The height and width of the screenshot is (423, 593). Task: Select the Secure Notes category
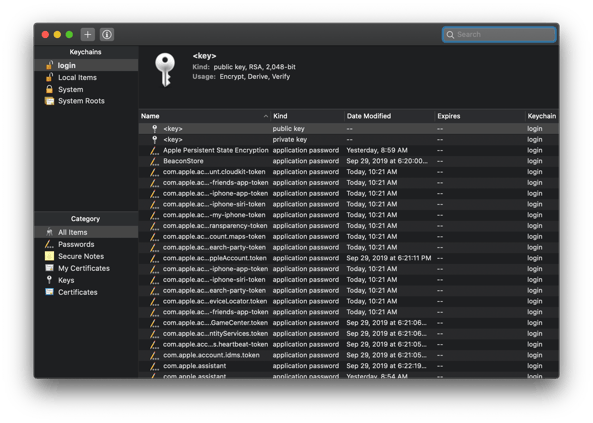86,256
